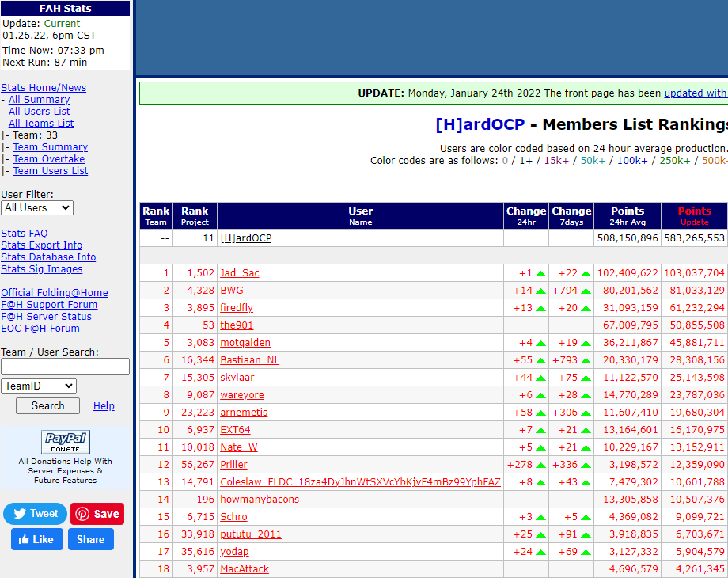Click the Facebook Like button
This screenshot has height=578, width=728.
pos(36,539)
